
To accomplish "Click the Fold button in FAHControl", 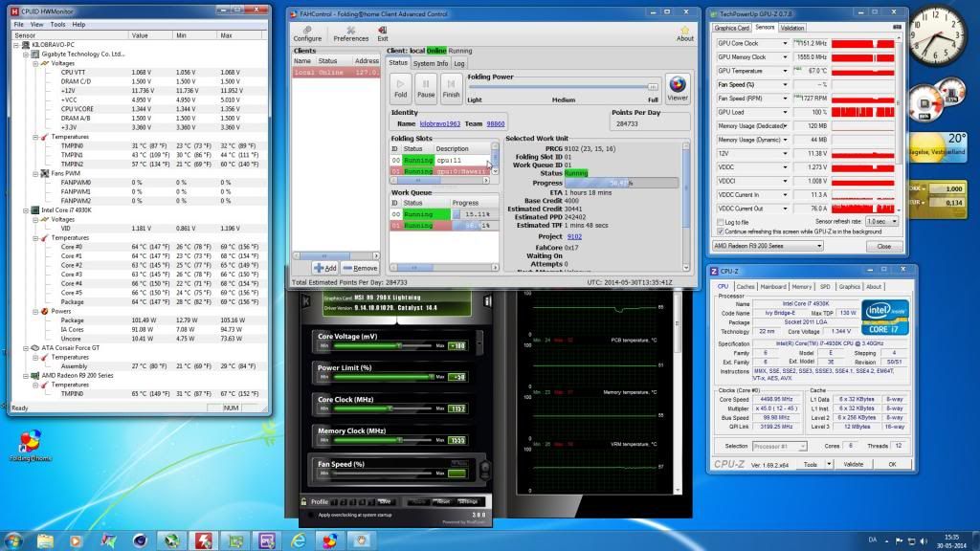I will 401,87.
